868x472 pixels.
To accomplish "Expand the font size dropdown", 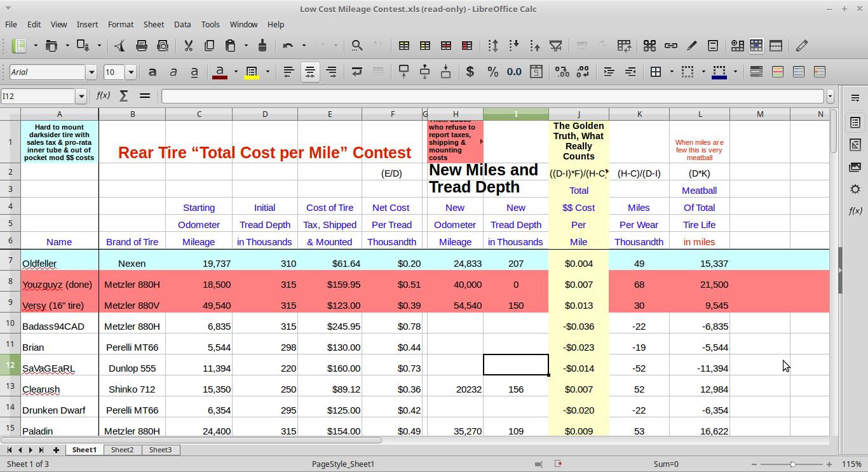I will [x=131, y=72].
